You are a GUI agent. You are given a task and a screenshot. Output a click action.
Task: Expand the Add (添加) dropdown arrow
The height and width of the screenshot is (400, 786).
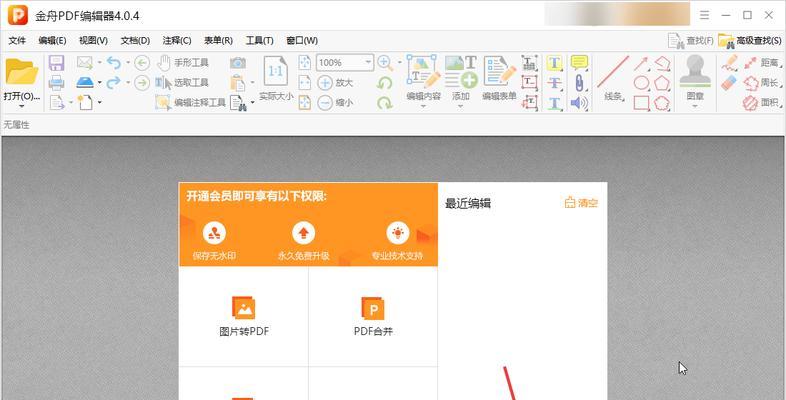tap(461, 106)
